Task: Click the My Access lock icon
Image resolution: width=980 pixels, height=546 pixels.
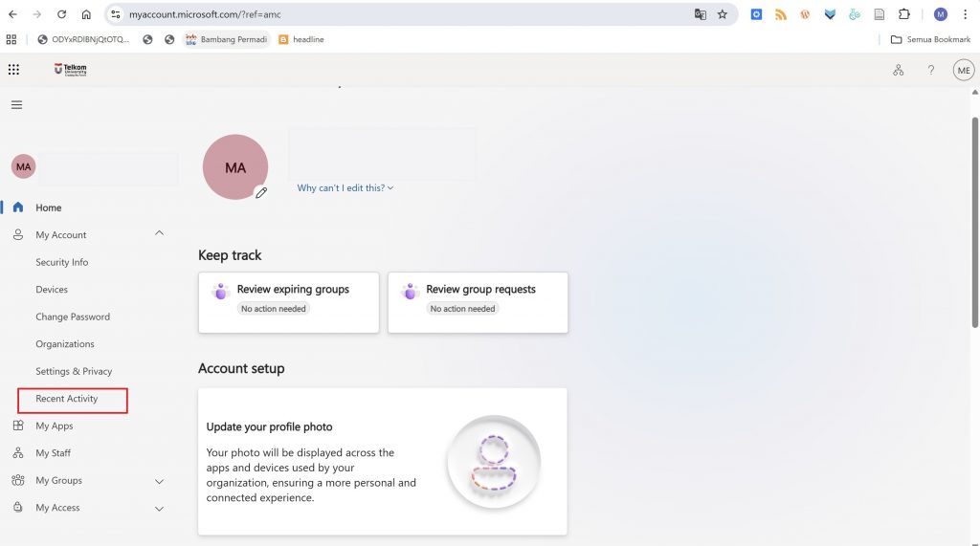Action: [x=18, y=507]
